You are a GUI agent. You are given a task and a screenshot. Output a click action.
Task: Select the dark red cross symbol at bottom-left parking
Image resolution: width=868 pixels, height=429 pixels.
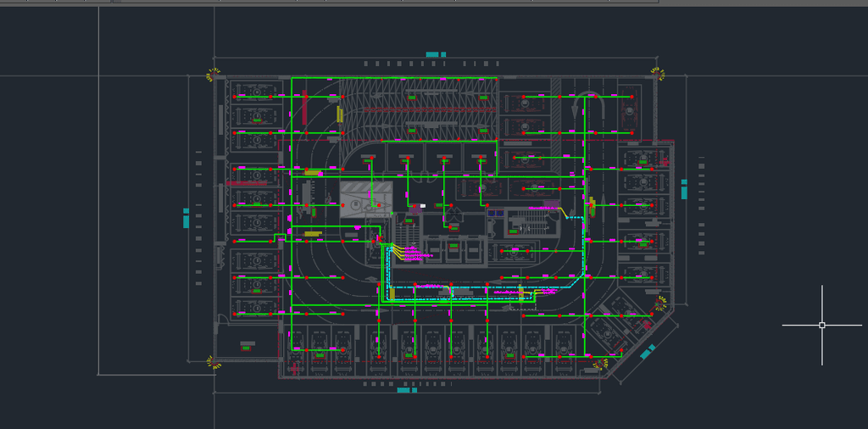click(295, 368)
